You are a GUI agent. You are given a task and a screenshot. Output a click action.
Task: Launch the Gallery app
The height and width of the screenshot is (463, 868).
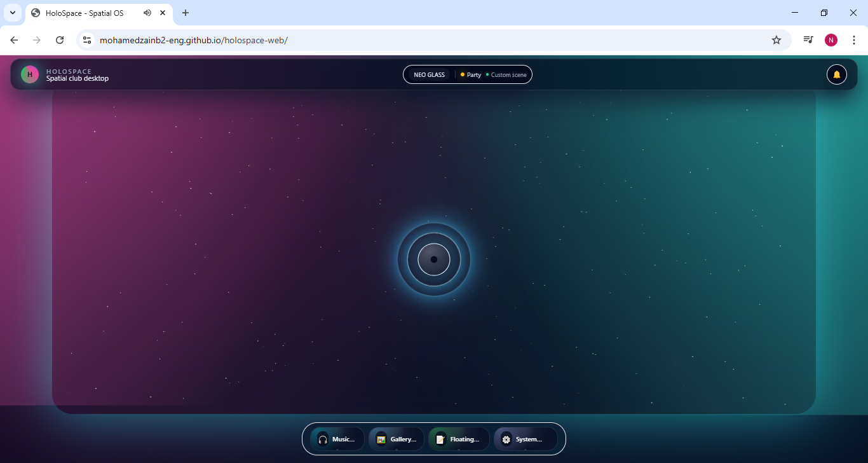[396, 439]
